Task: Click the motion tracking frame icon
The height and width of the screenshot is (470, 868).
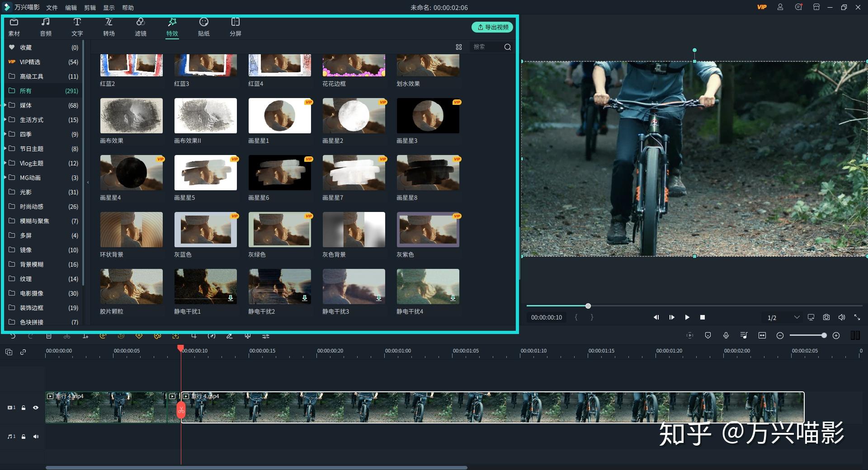Action: (x=175, y=336)
